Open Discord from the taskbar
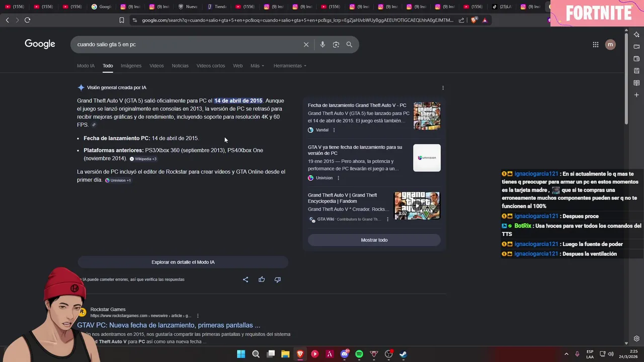Viewport: 644px width, 362px height. pyautogui.click(x=345, y=354)
